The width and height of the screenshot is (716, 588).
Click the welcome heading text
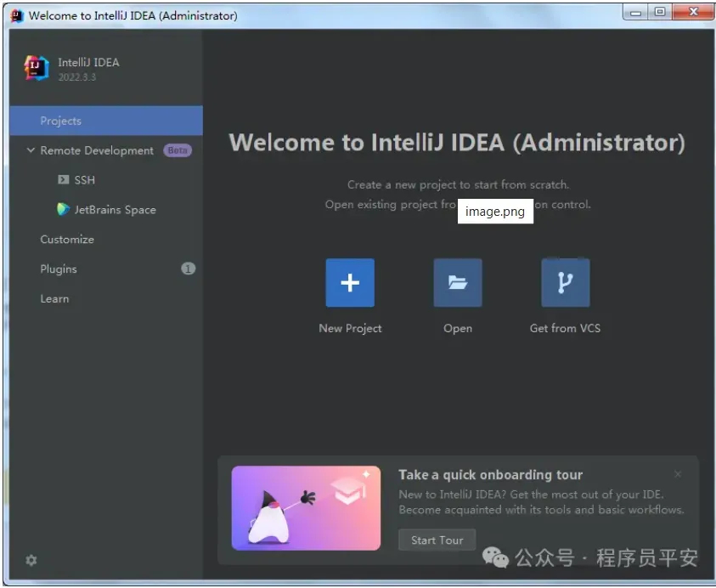point(457,142)
